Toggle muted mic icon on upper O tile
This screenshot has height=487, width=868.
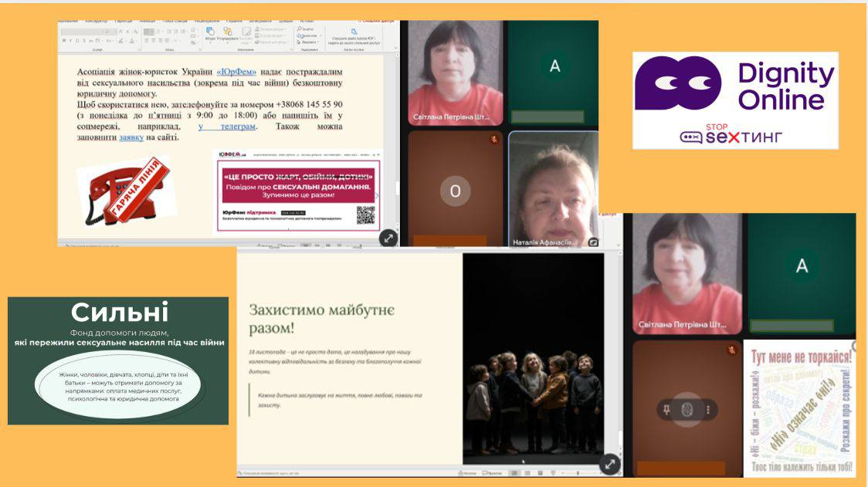493,140
